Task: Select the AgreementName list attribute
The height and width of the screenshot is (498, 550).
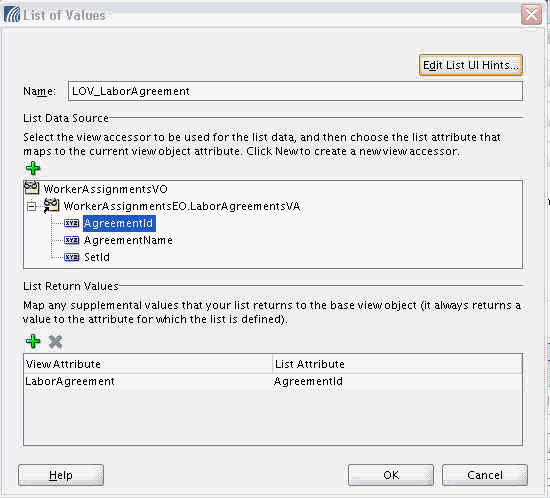Action: click(x=128, y=240)
